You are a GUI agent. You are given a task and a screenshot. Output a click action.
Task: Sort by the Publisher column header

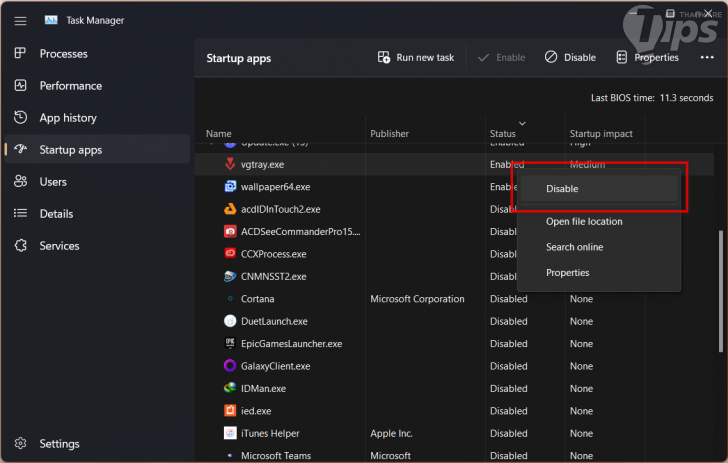(x=390, y=134)
